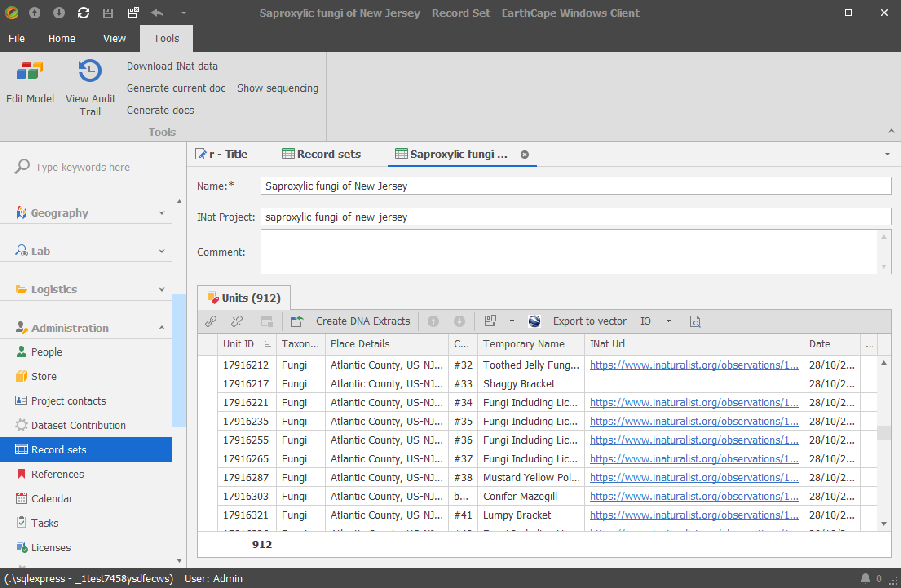Click the search magnifier icon in sidebar

[22, 166]
